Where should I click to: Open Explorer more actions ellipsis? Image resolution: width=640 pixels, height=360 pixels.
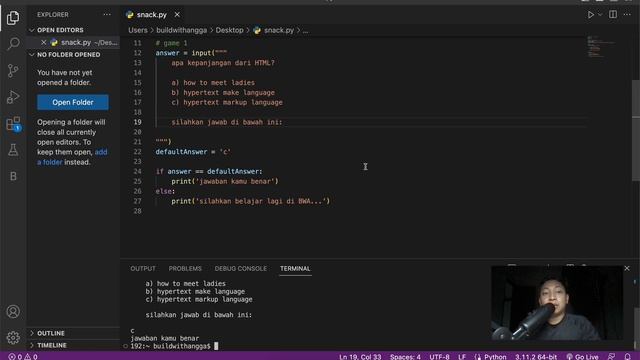(x=107, y=14)
